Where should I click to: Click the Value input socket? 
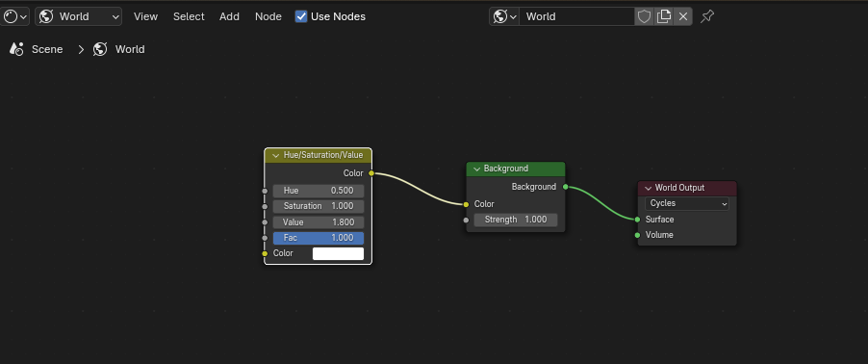pos(265,222)
